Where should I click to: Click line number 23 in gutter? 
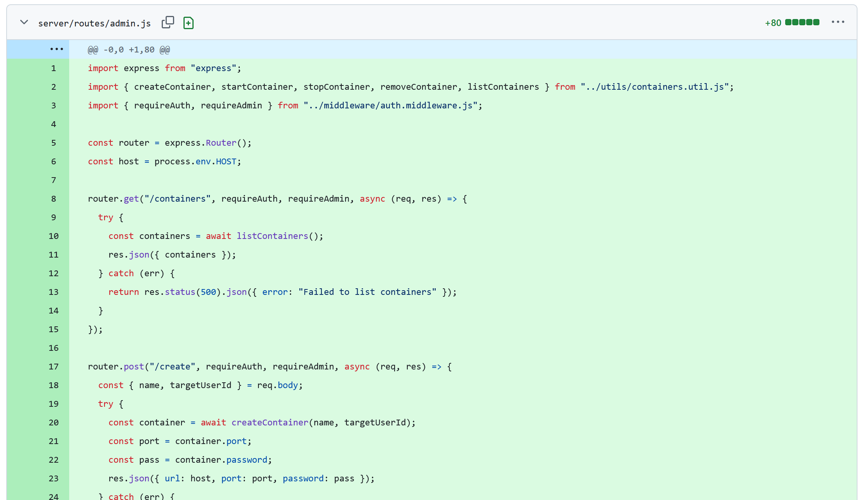coord(54,479)
